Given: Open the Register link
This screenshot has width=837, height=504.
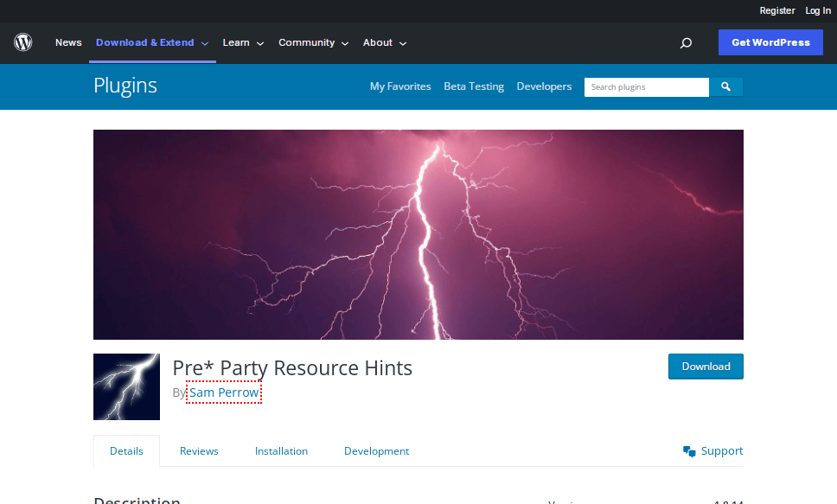Looking at the screenshot, I should (x=777, y=10).
